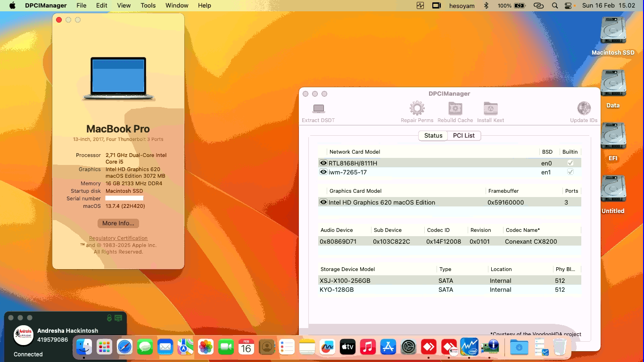Open the File menu
Viewport: 644px width, 362px height.
[82, 5]
